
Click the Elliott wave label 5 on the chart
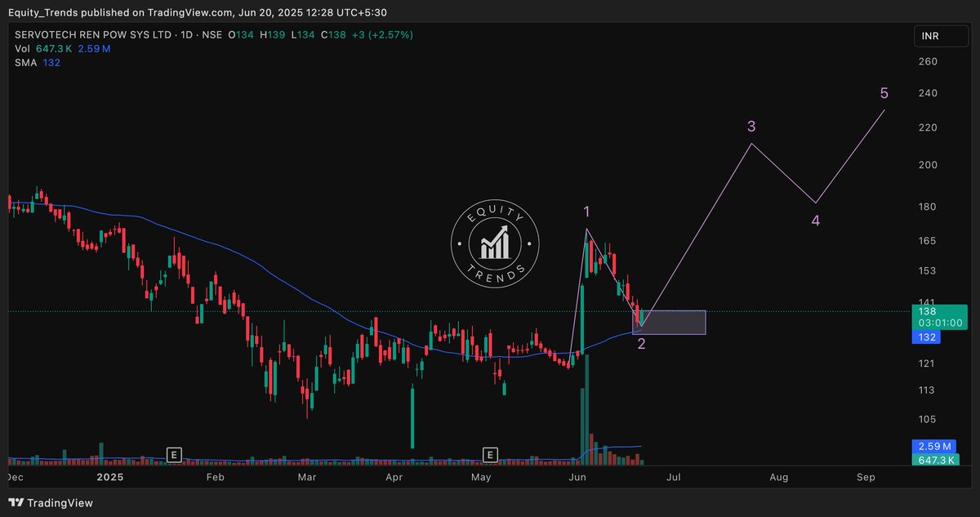(884, 93)
